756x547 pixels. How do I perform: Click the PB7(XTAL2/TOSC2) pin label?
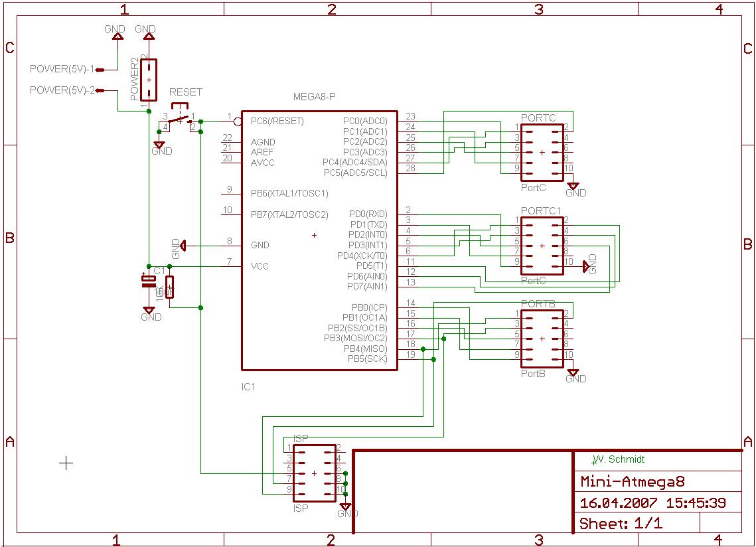click(289, 215)
